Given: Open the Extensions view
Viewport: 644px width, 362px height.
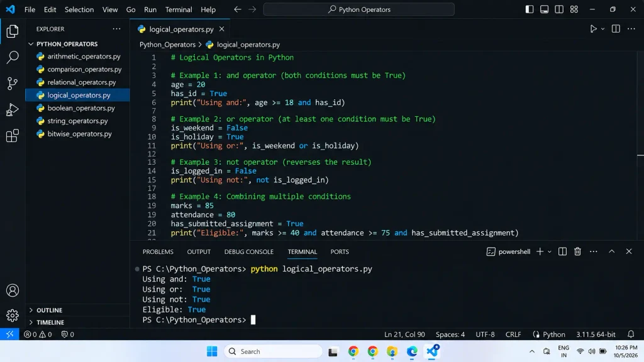Looking at the screenshot, I should [x=13, y=136].
